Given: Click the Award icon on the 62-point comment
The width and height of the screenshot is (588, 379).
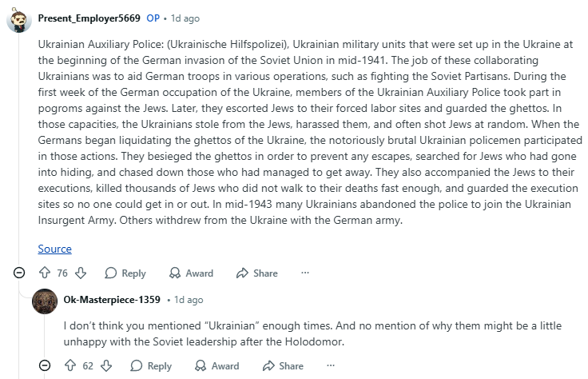Looking at the screenshot, I should (x=201, y=365).
